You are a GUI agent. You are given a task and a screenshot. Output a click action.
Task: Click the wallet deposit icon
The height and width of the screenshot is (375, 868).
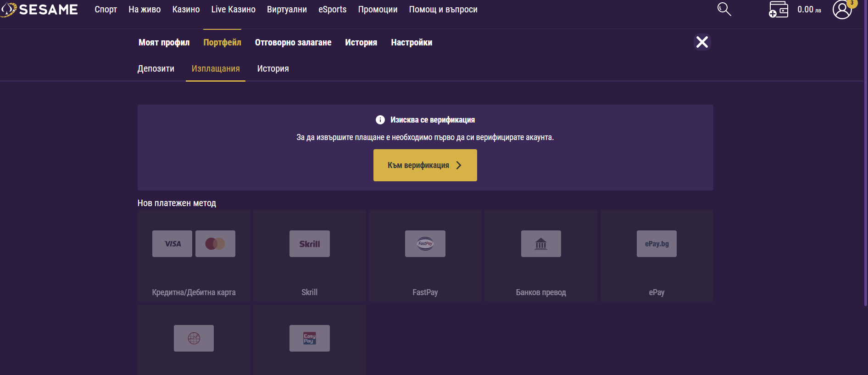coord(778,9)
